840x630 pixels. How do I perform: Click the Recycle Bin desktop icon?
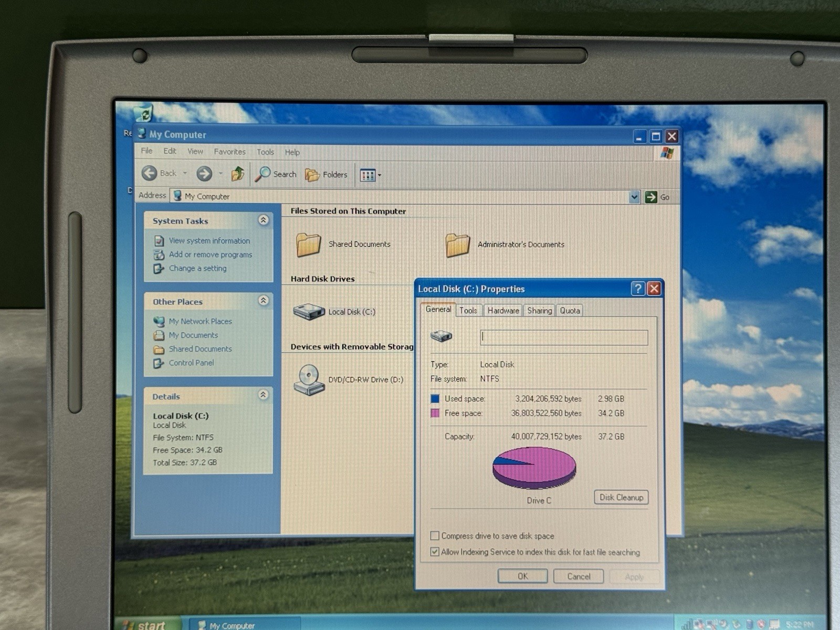click(x=143, y=113)
